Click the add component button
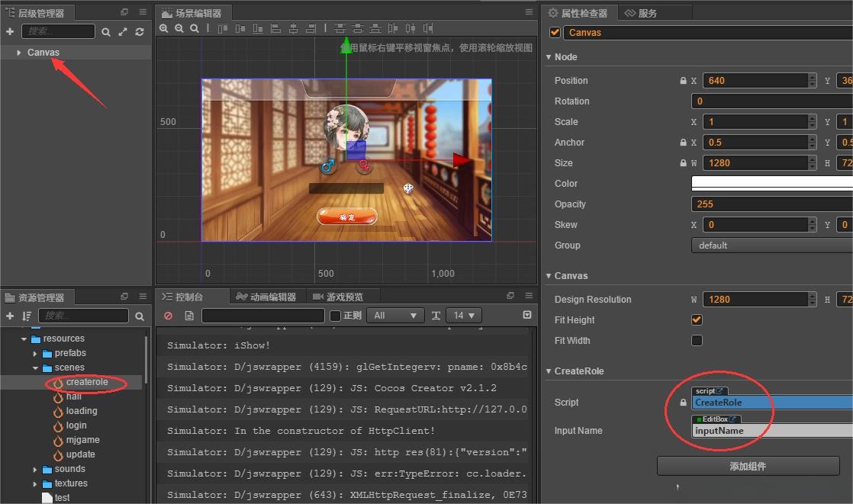Image resolution: width=853 pixels, height=504 pixels. (x=748, y=466)
